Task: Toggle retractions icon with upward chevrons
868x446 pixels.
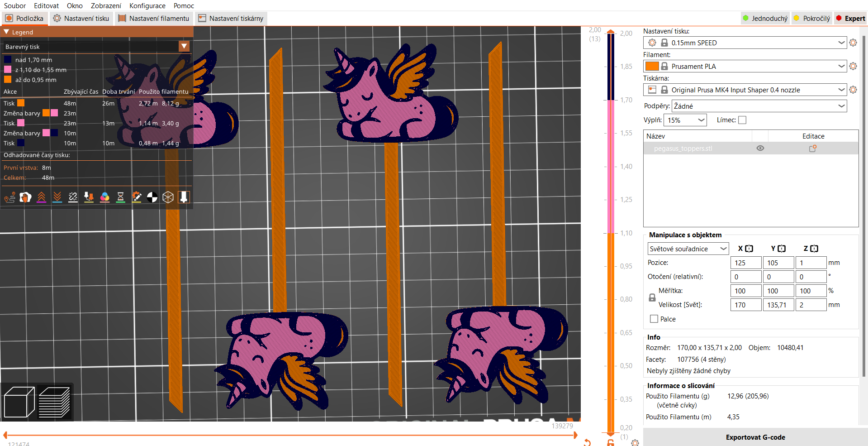Action: click(41, 197)
